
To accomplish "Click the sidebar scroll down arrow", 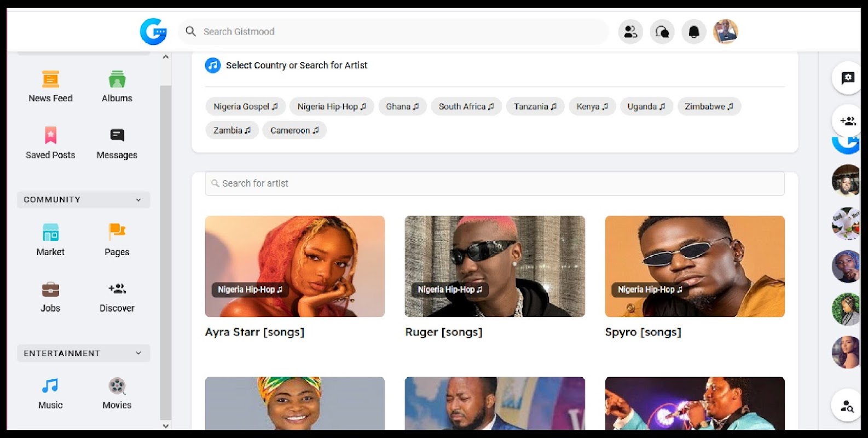I will coord(166,425).
